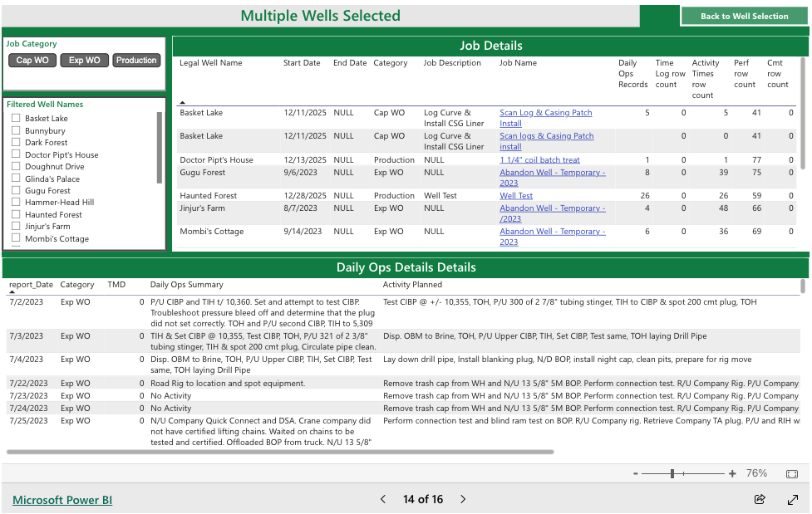812x514 pixels.
Task: Go to next page arrow
Action: pyautogui.click(x=463, y=499)
